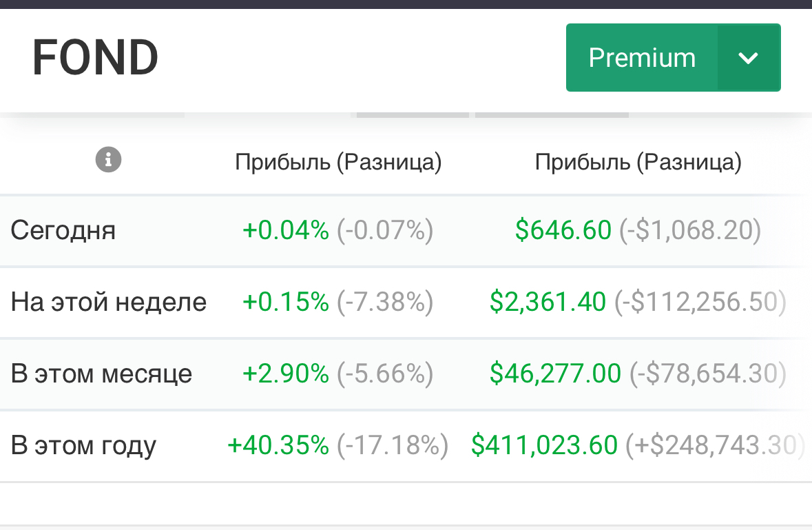The image size is (812, 530).
Task: Click the FOND logo title
Action: (96, 58)
